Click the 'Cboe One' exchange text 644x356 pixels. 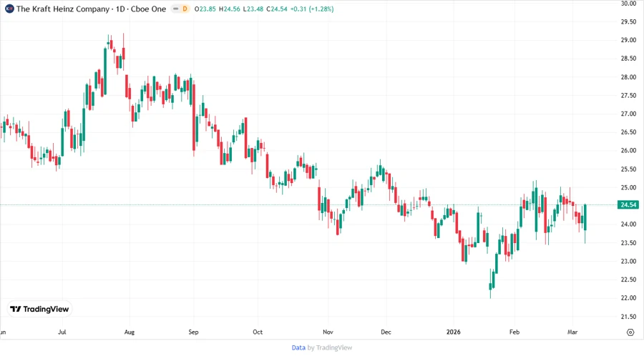click(x=148, y=9)
